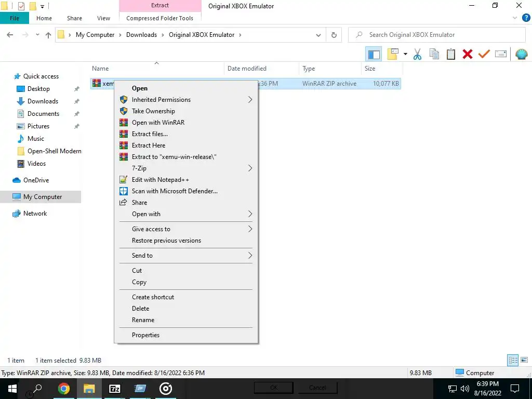Select Extract to "xemu-win-release\"
532x399 pixels.
(186, 157)
